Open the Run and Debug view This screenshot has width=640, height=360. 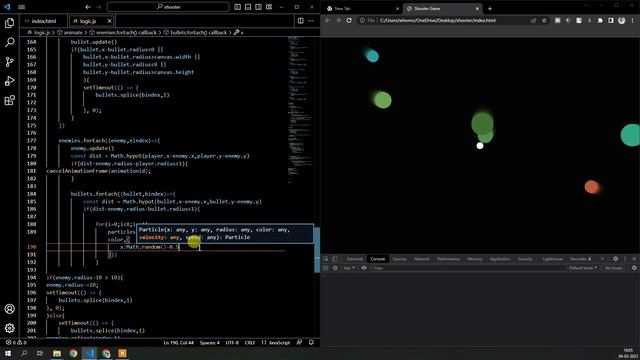tap(9, 81)
